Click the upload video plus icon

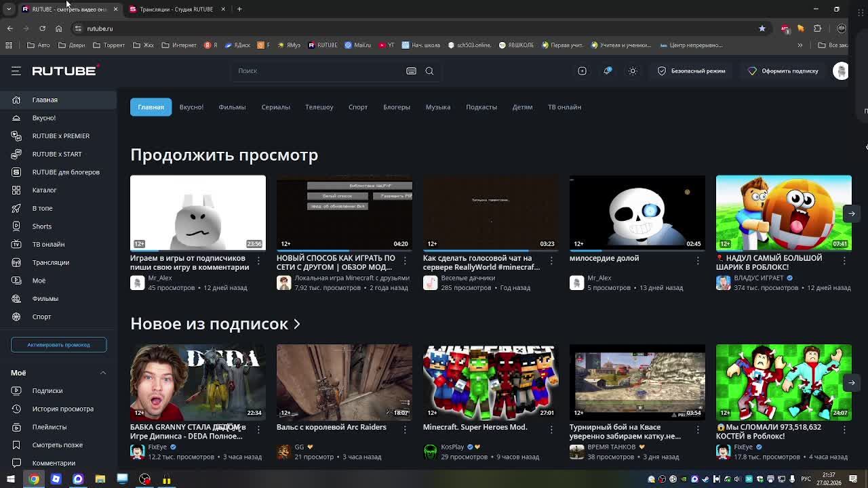[x=582, y=70]
